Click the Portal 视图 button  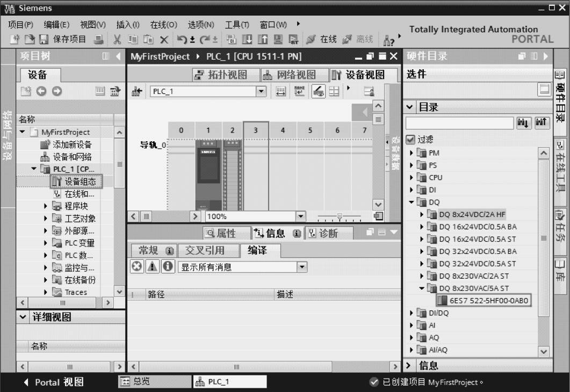point(53,382)
